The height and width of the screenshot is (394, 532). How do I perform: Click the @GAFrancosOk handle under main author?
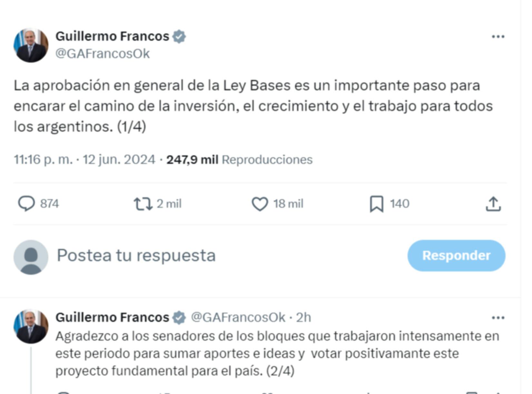(x=103, y=54)
